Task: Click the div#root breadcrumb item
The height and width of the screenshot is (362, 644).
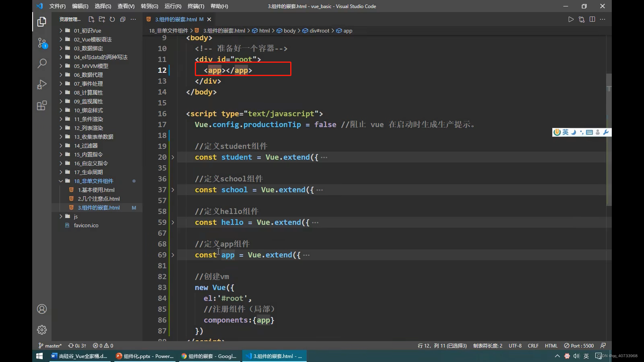Action: pos(316,31)
